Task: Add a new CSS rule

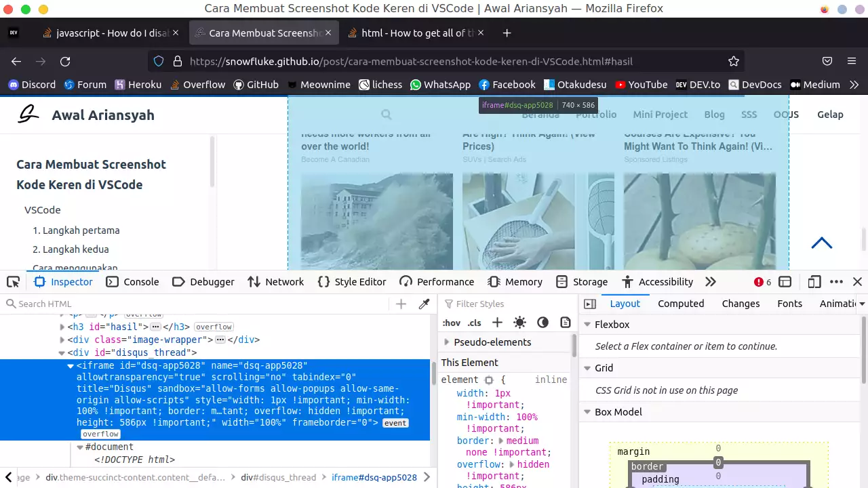Action: [498, 323]
